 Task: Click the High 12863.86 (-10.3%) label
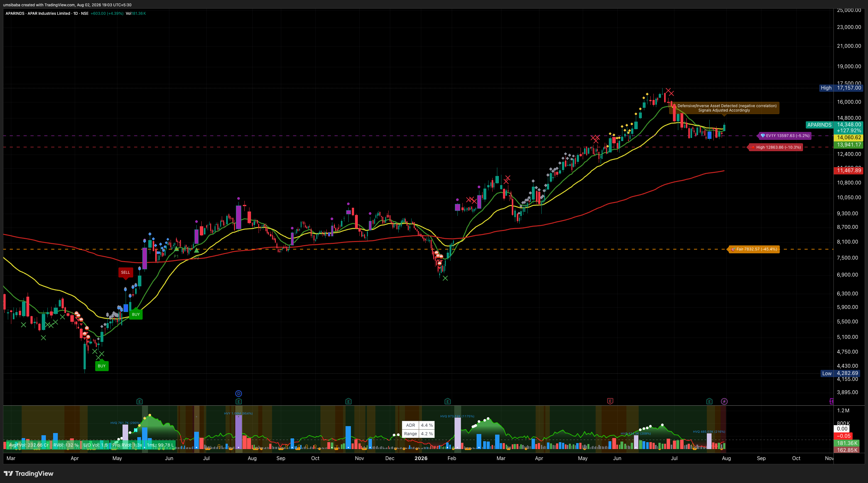775,147
